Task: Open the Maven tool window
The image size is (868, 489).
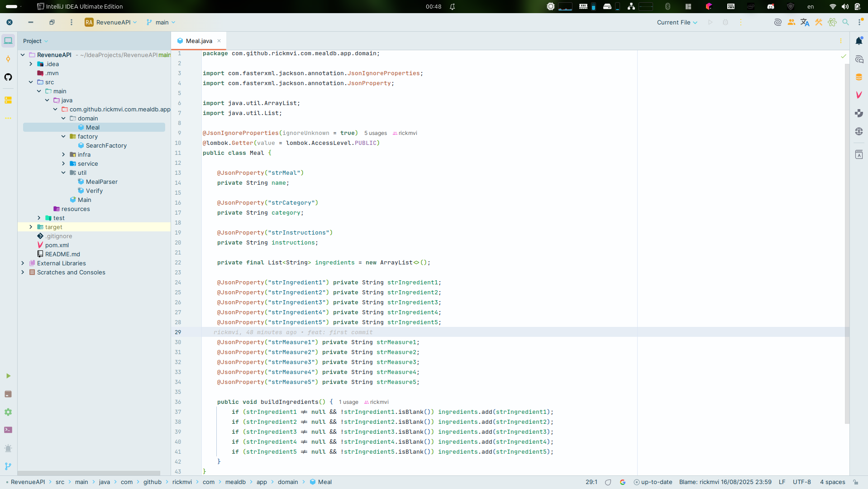Action: [859, 95]
